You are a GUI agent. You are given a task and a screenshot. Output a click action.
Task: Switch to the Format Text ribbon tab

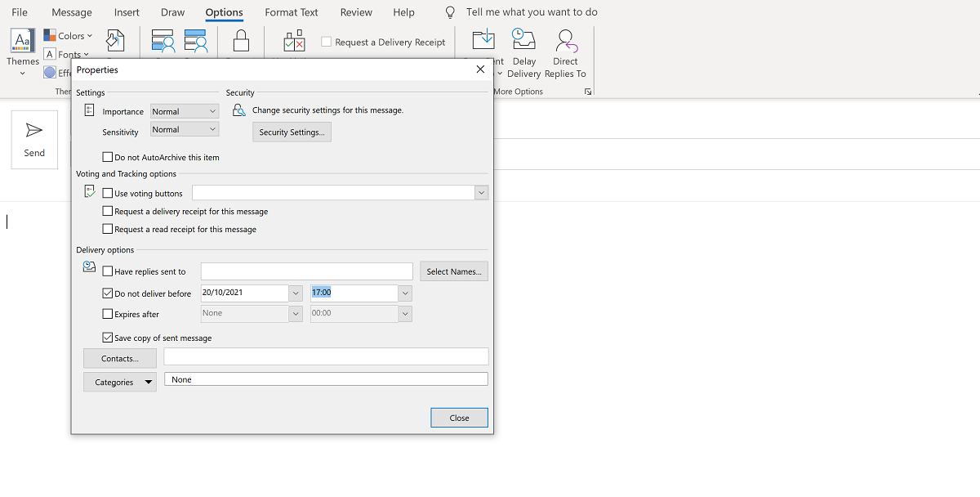pyautogui.click(x=292, y=12)
